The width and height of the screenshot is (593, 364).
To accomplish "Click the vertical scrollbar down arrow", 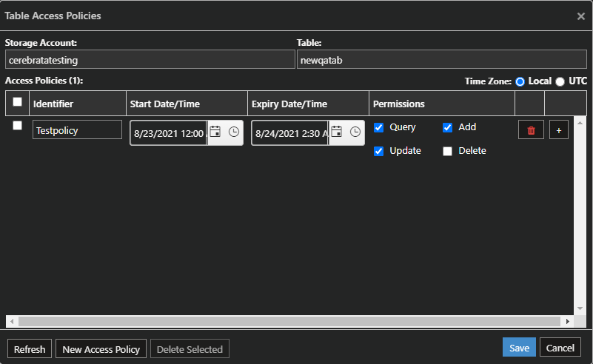I will pyautogui.click(x=580, y=309).
